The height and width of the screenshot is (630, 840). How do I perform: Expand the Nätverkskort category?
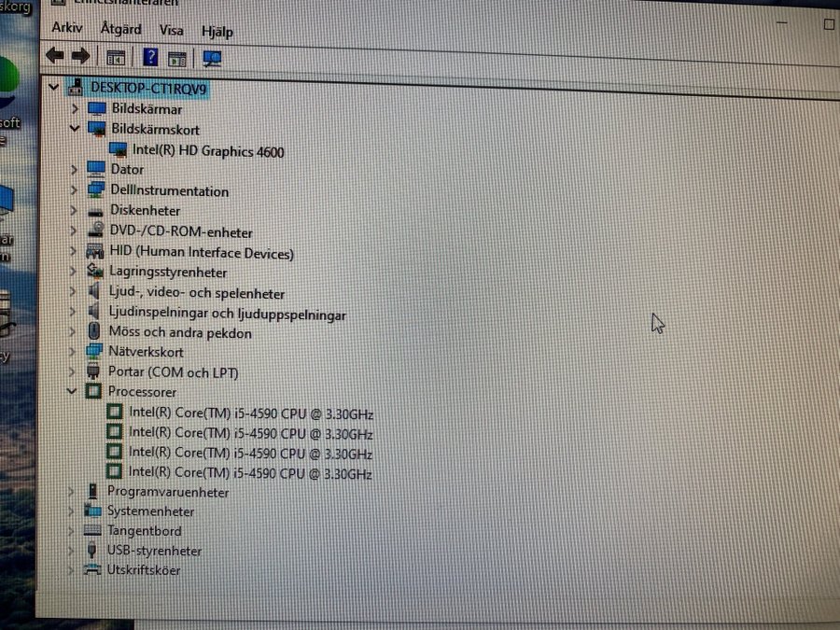pyautogui.click(x=73, y=352)
